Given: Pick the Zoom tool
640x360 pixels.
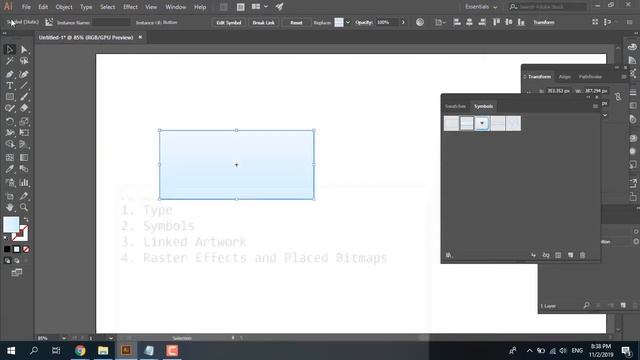Looking at the screenshot, I should tap(24, 207).
